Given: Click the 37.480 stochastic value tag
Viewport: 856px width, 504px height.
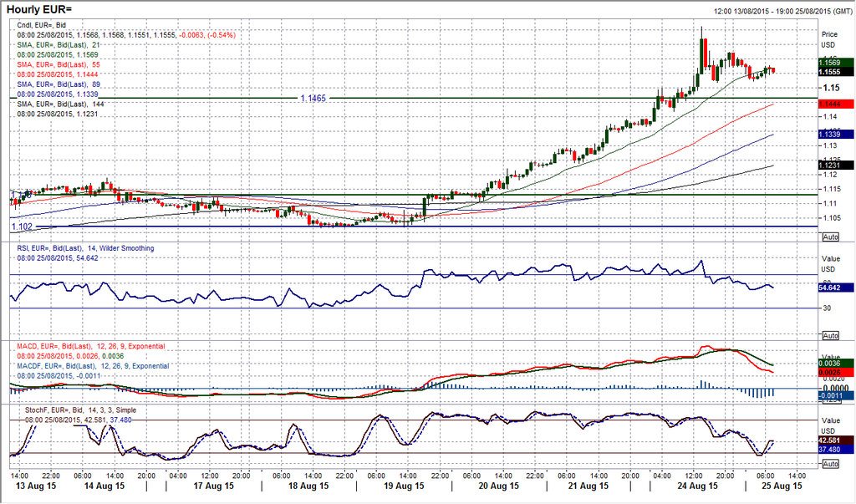Looking at the screenshot, I should point(836,449).
